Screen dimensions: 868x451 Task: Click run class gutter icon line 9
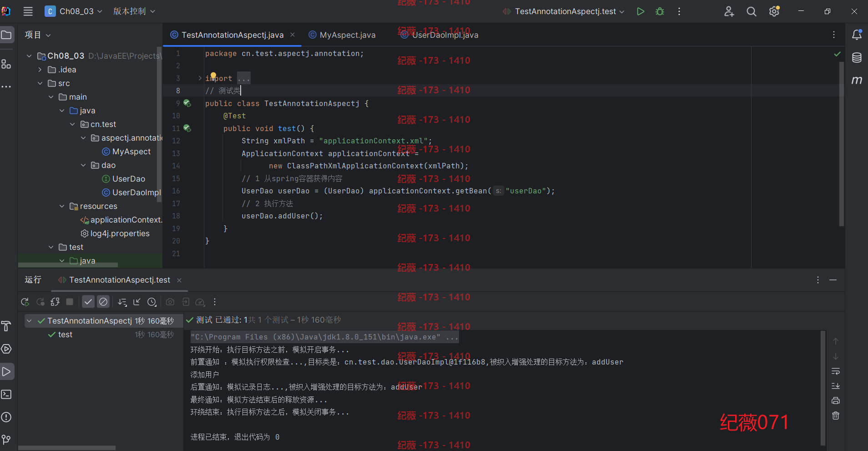coord(187,103)
